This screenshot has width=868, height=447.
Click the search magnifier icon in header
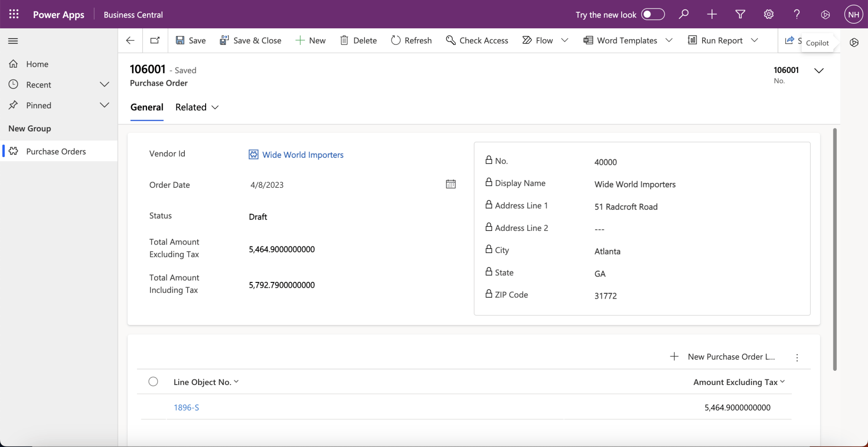pyautogui.click(x=684, y=14)
